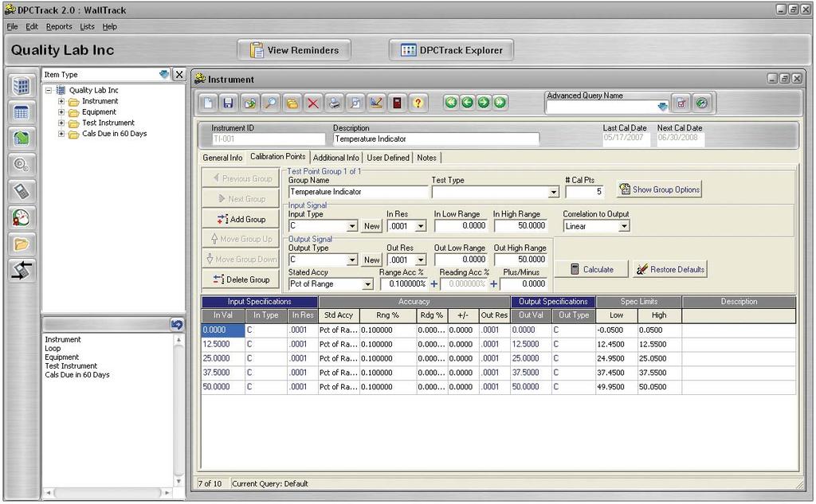This screenshot has height=504, width=816.
Task: Go to the previous record (green left arrow)
Action: click(x=467, y=103)
